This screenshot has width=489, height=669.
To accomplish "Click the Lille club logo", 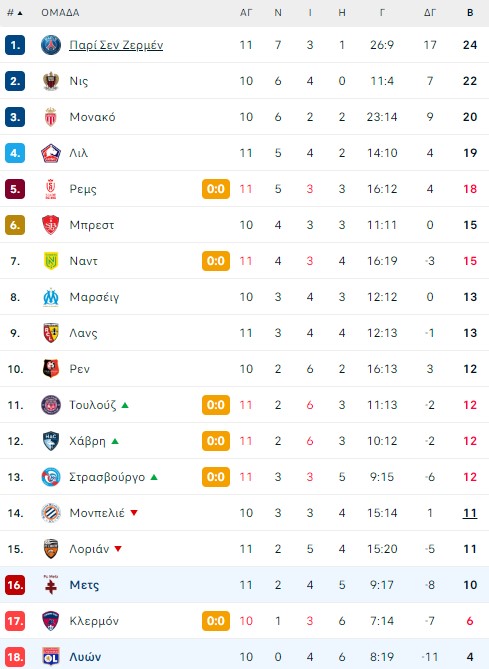I will tap(51, 153).
